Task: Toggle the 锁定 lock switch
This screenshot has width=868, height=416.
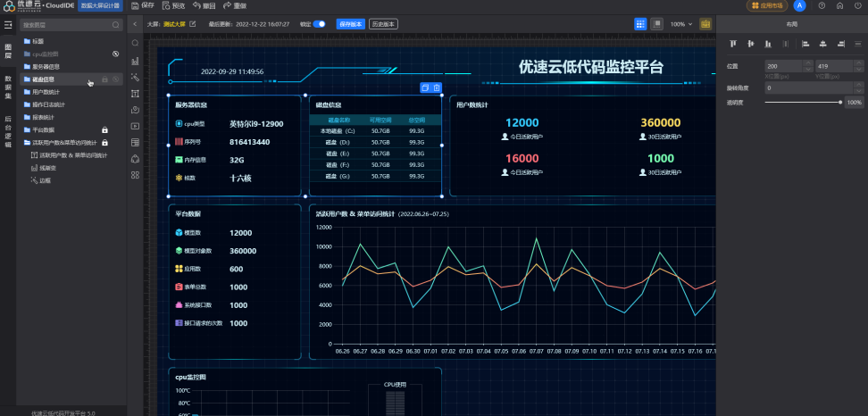Action: click(320, 24)
